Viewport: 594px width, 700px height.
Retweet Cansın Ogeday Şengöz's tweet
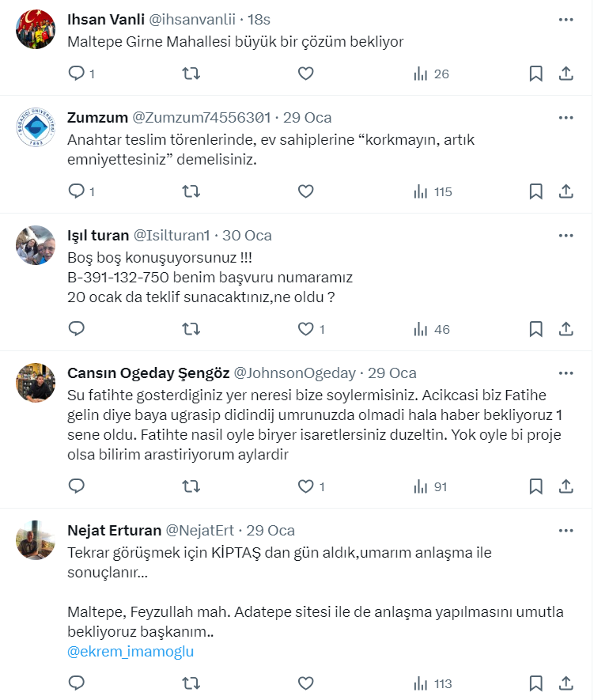[191, 486]
